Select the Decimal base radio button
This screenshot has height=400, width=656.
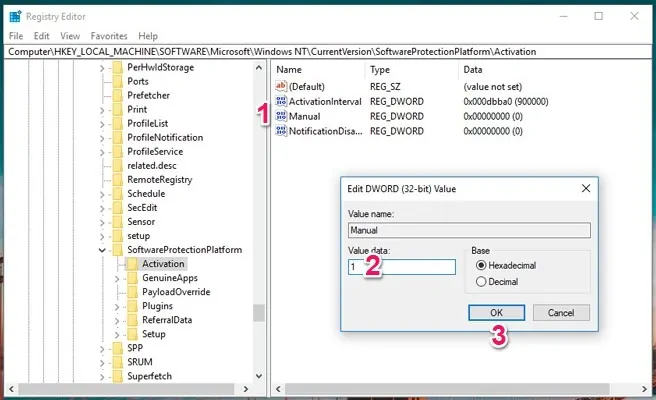coord(481,281)
